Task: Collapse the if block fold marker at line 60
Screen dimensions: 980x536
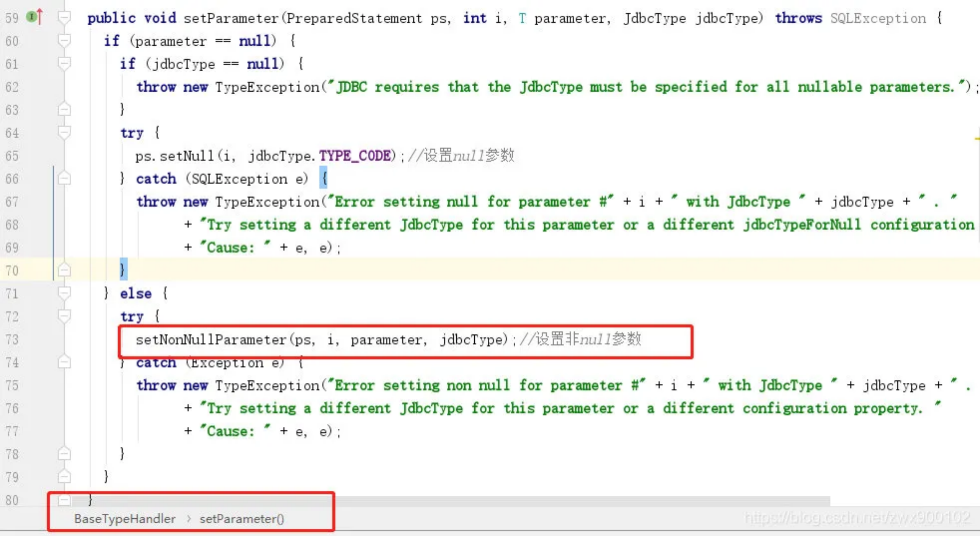Action: pos(65,40)
